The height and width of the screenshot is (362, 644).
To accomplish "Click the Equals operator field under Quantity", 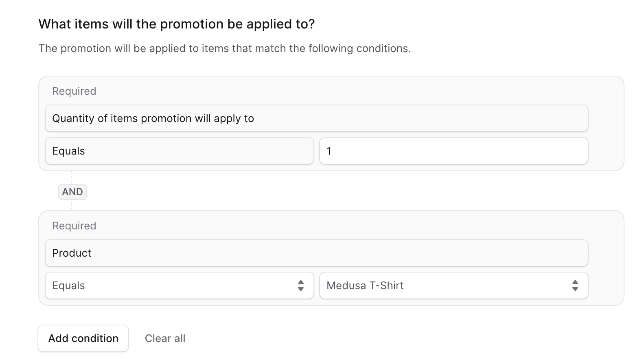I will tap(179, 151).
